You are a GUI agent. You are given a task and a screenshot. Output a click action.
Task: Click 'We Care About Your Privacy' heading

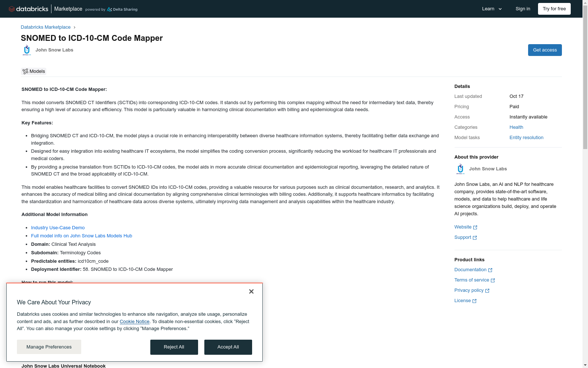pos(54,302)
